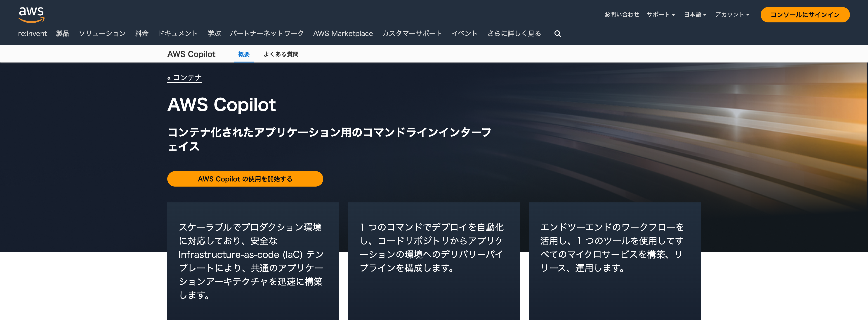This screenshot has height=336, width=868.
Task: Open さらに詳しく見る in the navbar
Action: pyautogui.click(x=514, y=34)
